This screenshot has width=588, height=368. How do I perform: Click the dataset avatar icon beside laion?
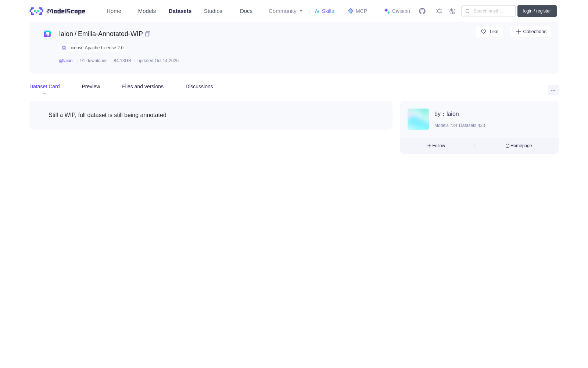click(47, 34)
